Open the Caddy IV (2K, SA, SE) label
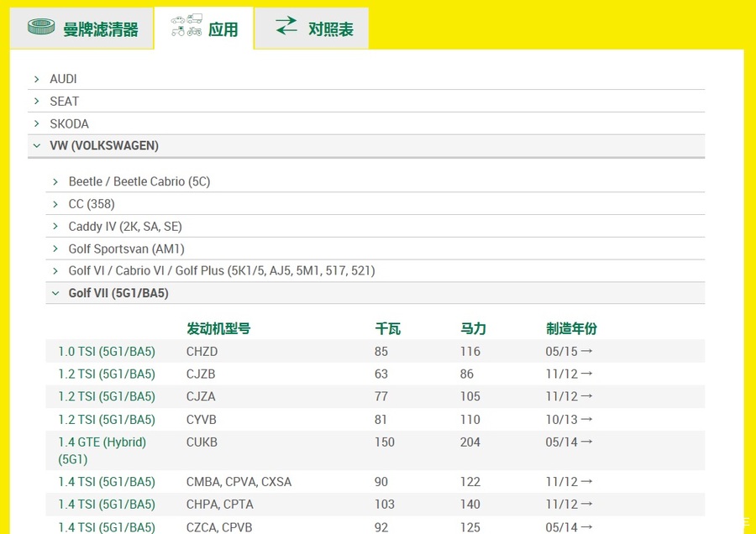 tap(125, 227)
